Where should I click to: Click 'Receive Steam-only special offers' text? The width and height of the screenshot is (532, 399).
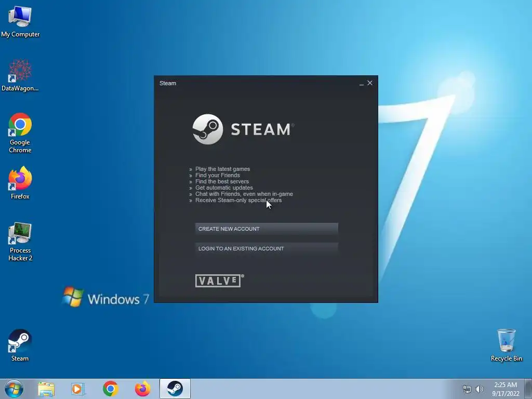coord(238,200)
